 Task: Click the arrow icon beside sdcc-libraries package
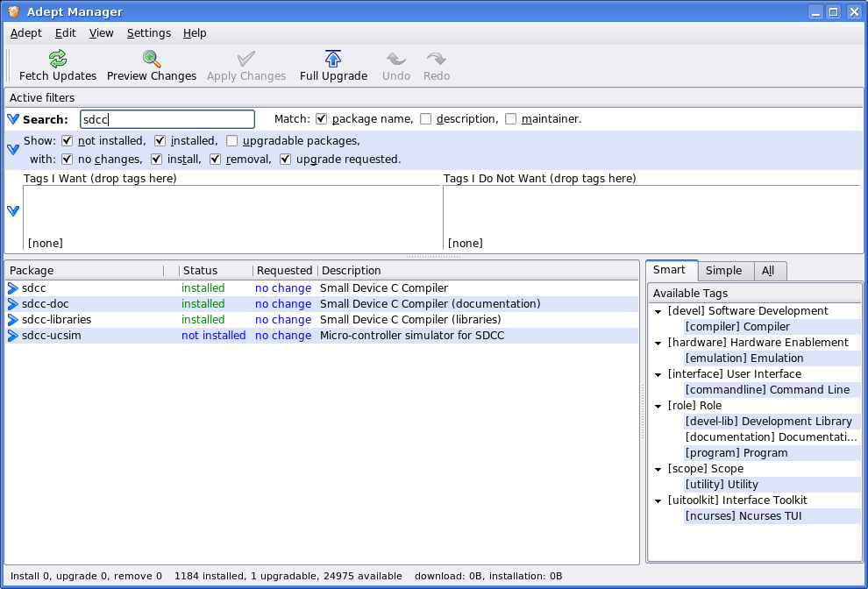tap(13, 320)
